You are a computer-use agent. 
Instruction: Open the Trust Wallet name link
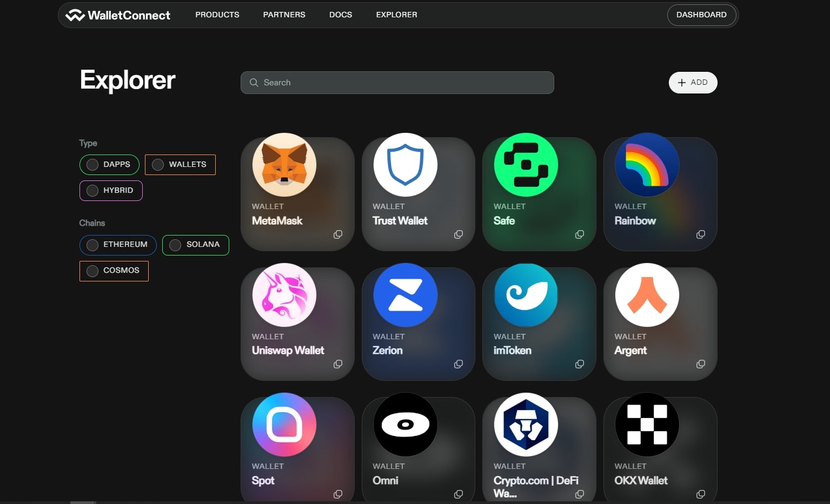pyautogui.click(x=400, y=220)
